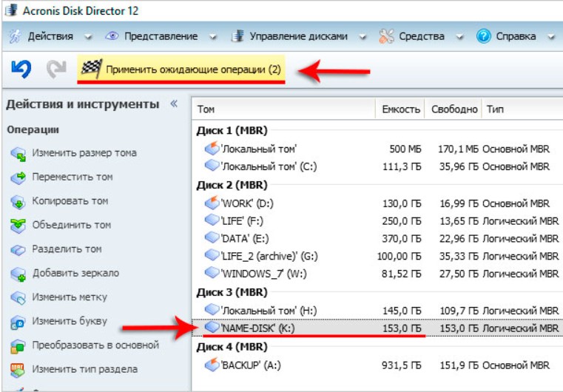
Task: Open the Справка menu
Action: [x=516, y=36]
